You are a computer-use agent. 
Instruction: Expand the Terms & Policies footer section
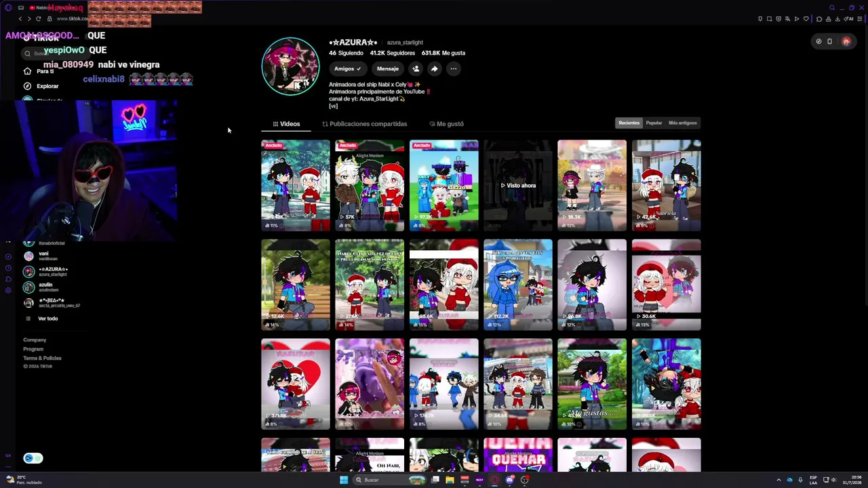(x=42, y=358)
